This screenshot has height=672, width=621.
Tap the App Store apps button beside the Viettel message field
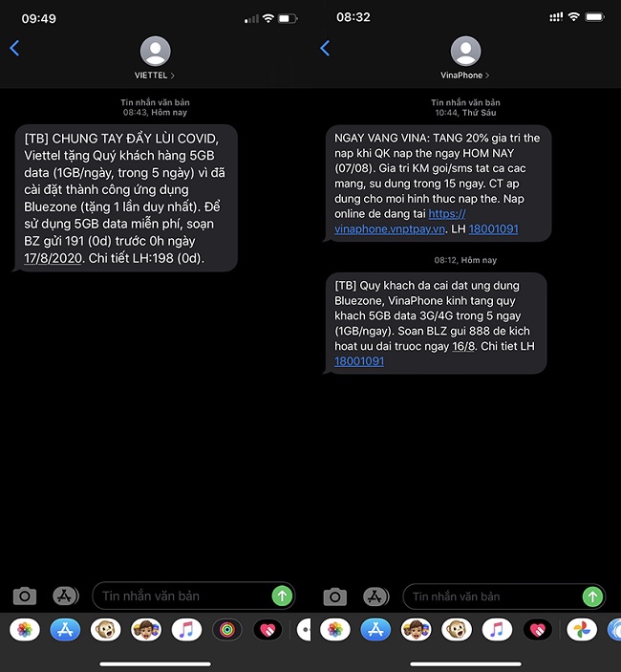(x=65, y=596)
